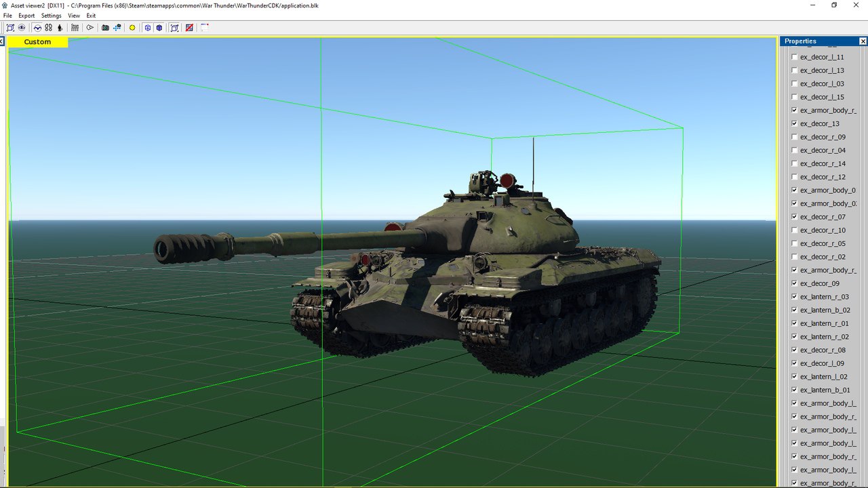The height and width of the screenshot is (488, 868).
Task: Click the ex_decor_r_08 label text
Action: click(x=823, y=350)
